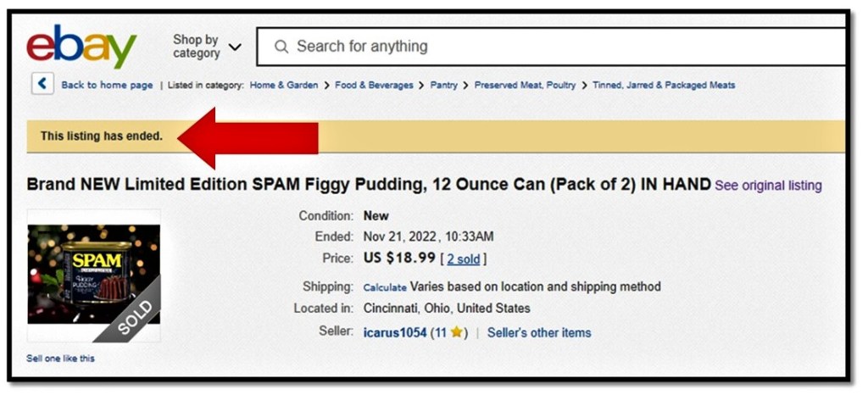868x395 pixels.
Task: Click See original listing link
Action: point(768,186)
